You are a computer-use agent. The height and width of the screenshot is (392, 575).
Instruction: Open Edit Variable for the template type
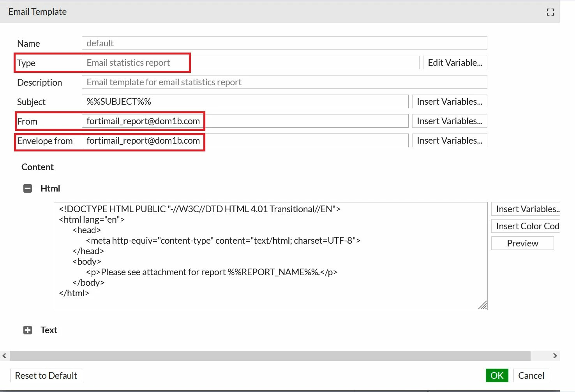[455, 63]
